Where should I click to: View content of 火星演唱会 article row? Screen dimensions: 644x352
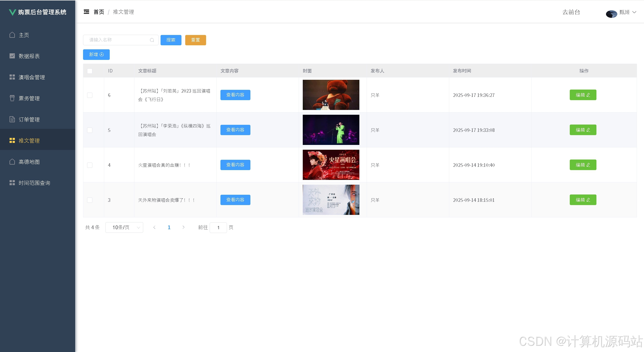(235, 165)
